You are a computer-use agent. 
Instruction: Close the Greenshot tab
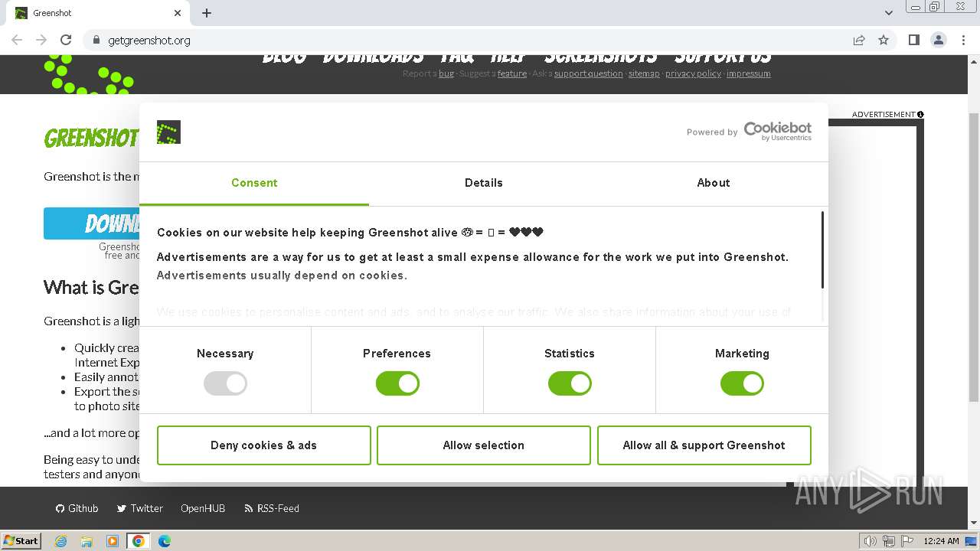click(x=178, y=13)
